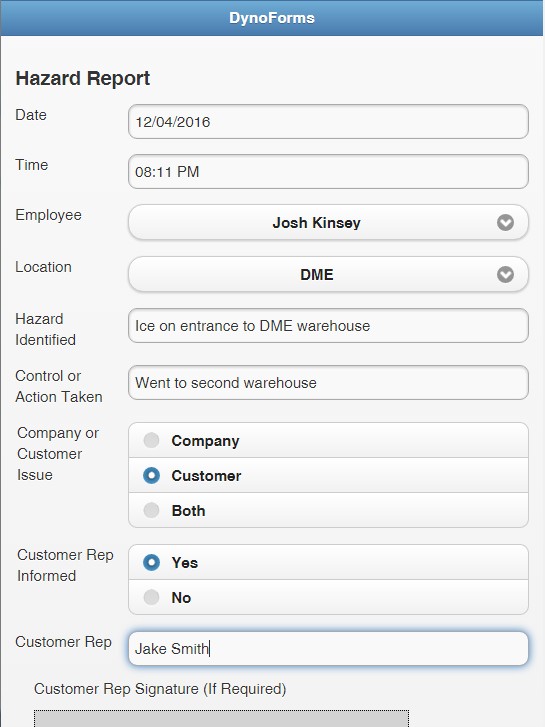This screenshot has height=727, width=545.
Task: Click the DynoForms header title
Action: point(272,18)
